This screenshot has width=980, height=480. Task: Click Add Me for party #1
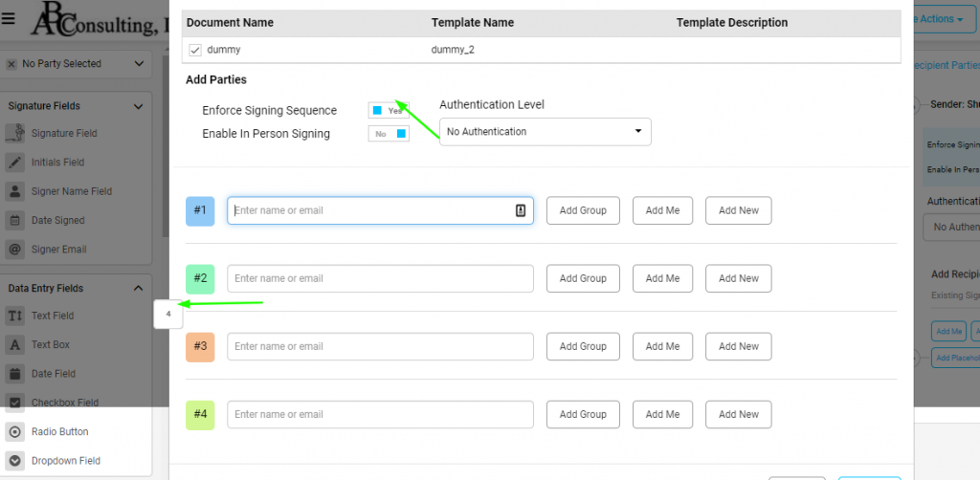(662, 210)
